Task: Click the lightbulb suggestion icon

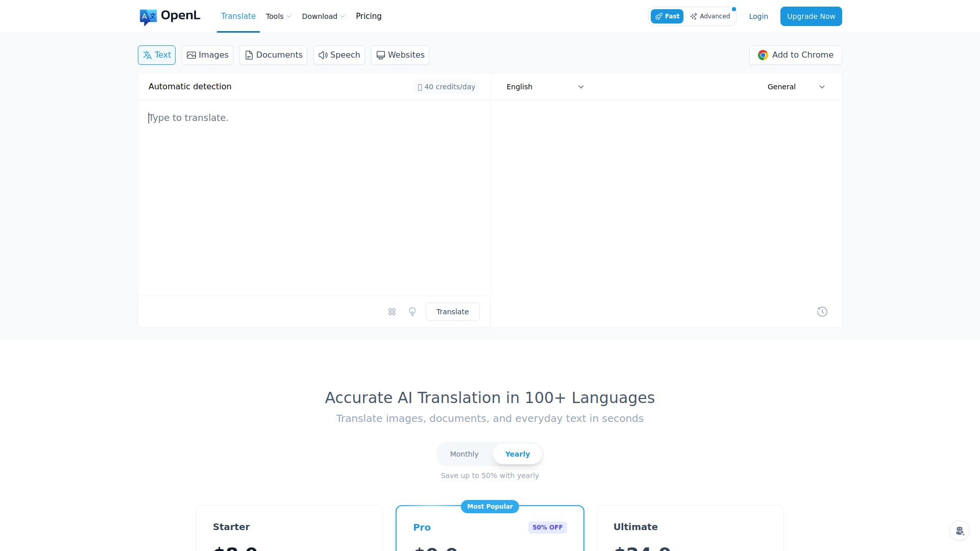Action: point(412,312)
